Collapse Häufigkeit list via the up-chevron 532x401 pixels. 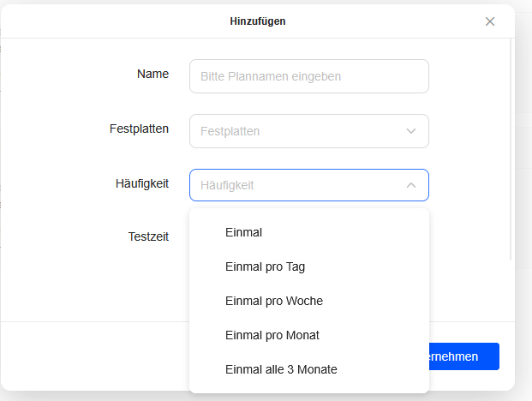411,185
